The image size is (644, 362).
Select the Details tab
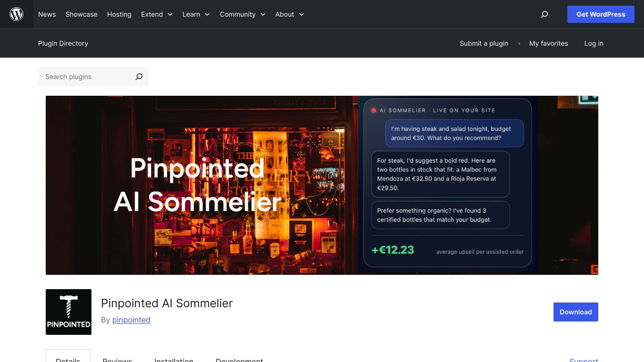coord(68,356)
